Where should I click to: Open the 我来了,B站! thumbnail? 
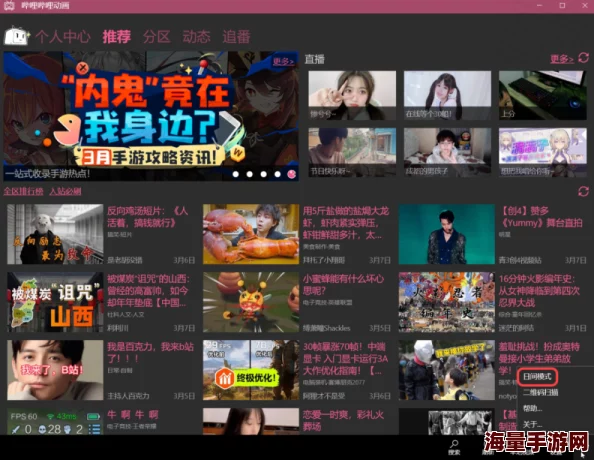[x=55, y=370]
